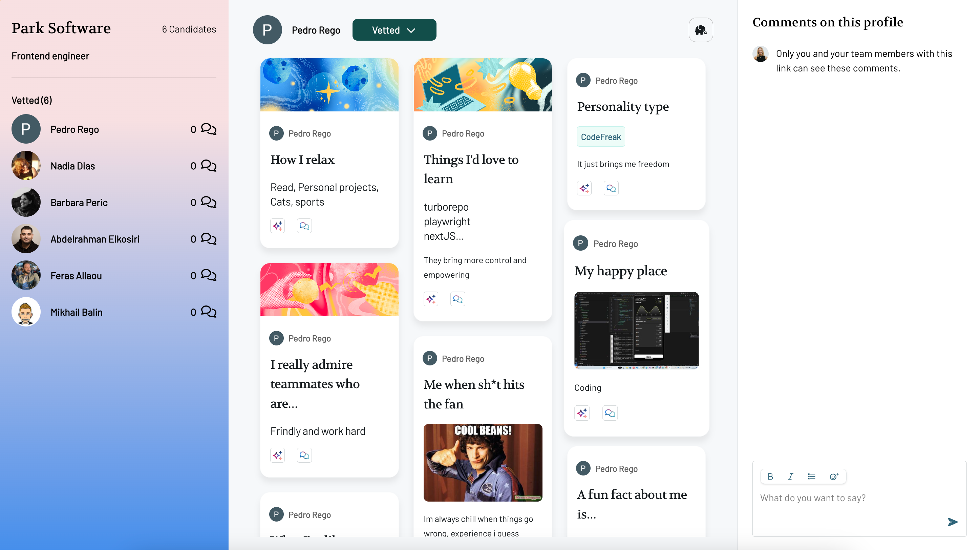Image resolution: width=980 pixels, height=550 pixels.
Task: Open the Vetted status dropdown
Action: click(x=394, y=30)
